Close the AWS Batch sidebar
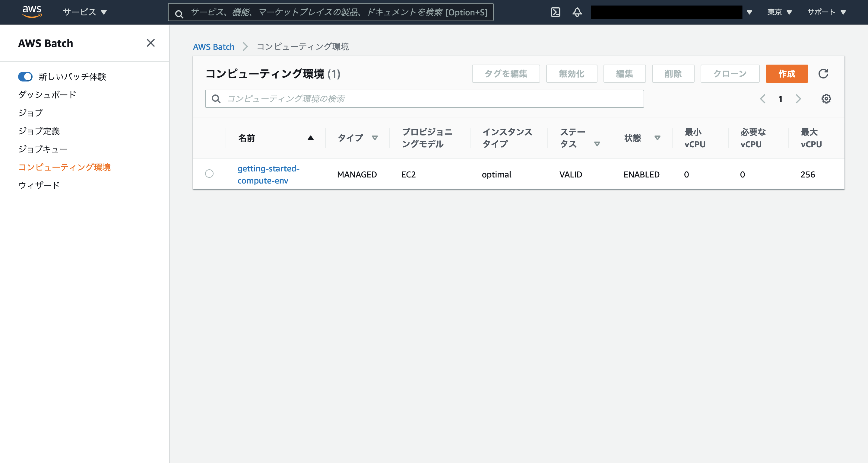 tap(150, 43)
